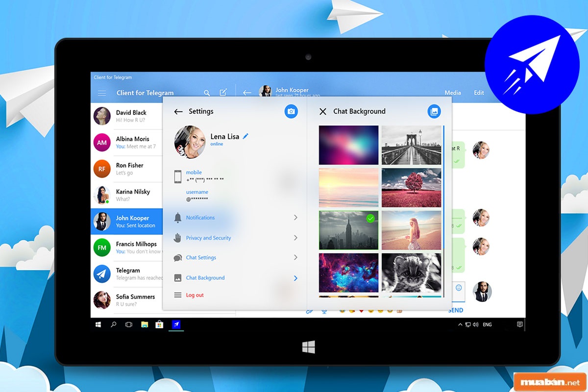Open the Albina Moris chat

pos(127,143)
